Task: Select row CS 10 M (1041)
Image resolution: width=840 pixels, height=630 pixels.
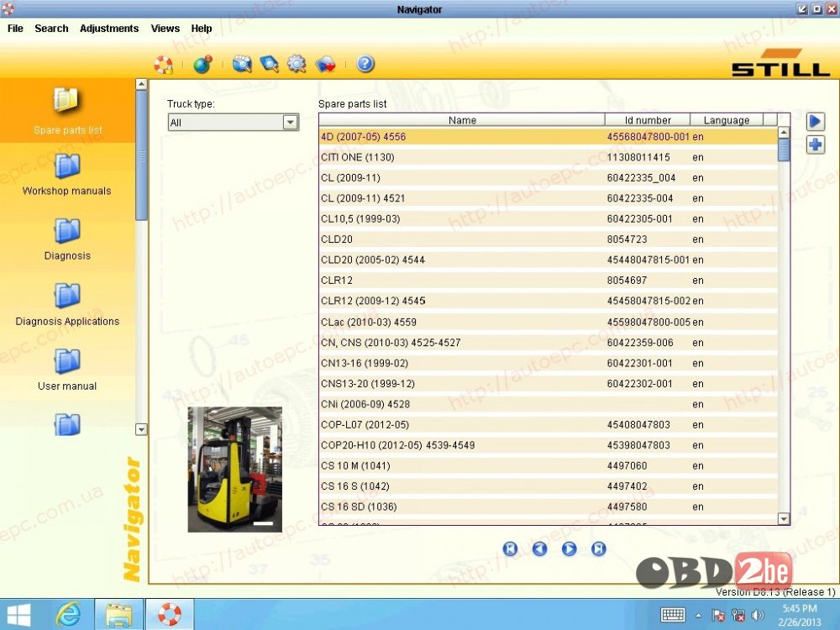Action: click(548, 465)
